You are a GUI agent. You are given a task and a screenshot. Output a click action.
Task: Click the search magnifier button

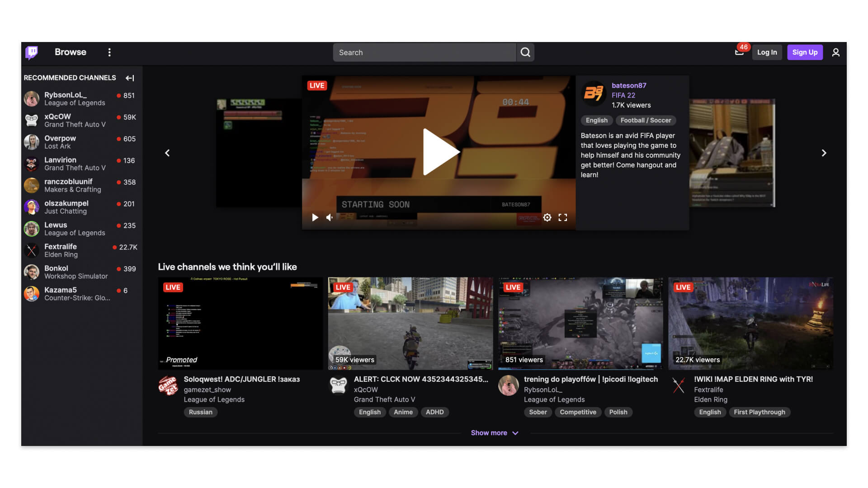point(525,52)
